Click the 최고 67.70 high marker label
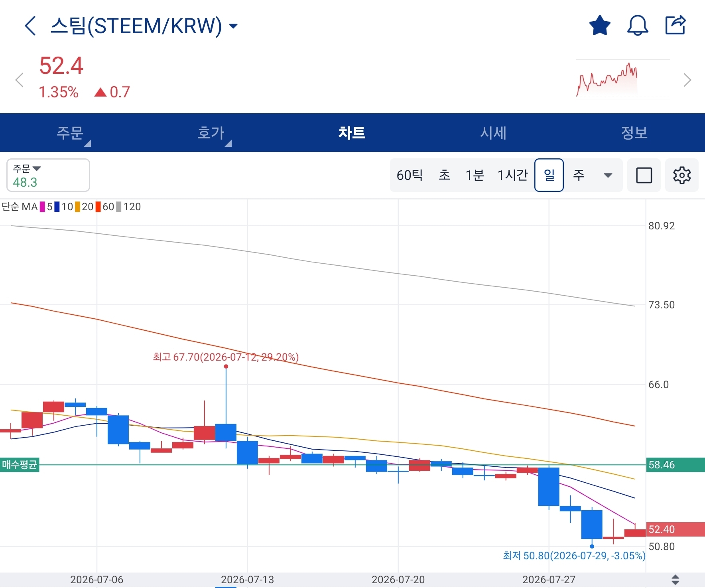Viewport: 705px width, 588px height. (226, 357)
